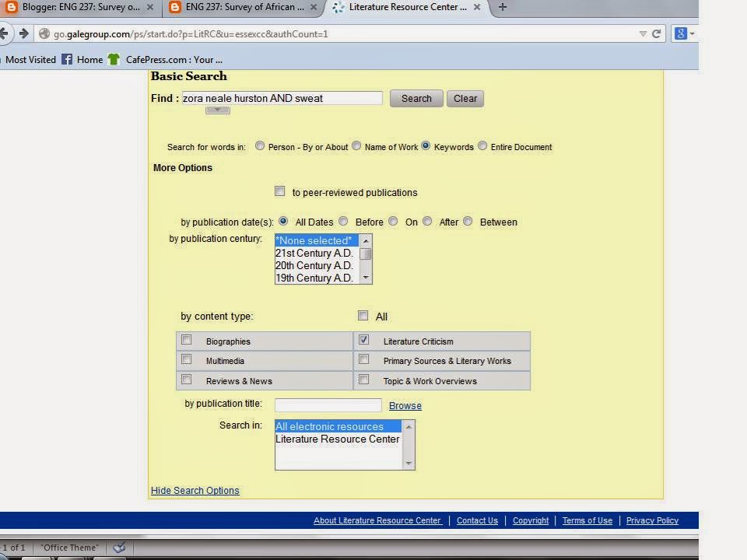
Task: Close the Literature Resource Center tab
Action: click(477, 7)
